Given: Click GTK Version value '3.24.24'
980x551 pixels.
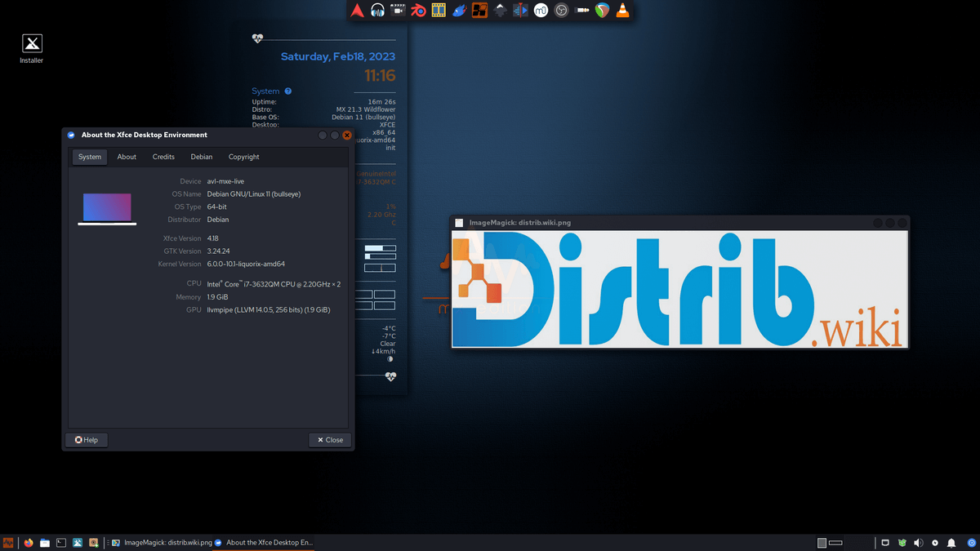Looking at the screenshot, I should [x=218, y=251].
